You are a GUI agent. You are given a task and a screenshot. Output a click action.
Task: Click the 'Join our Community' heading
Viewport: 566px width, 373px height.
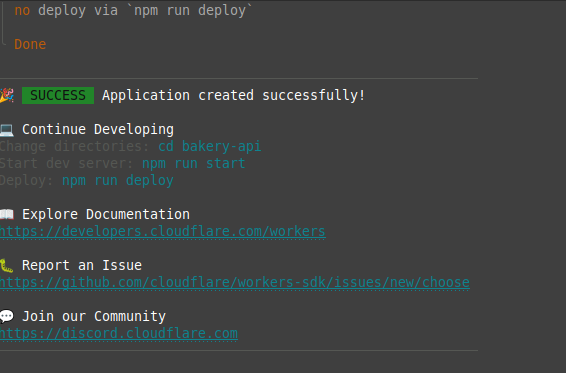coord(94,316)
